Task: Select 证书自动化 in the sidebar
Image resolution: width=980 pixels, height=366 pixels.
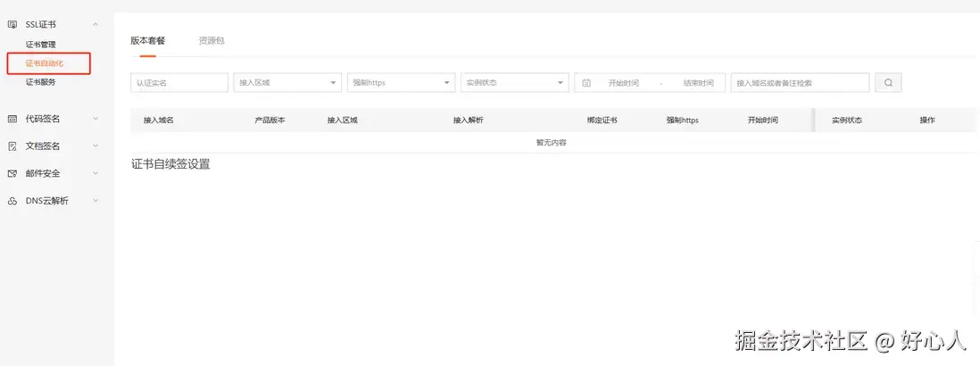Action: point(45,63)
